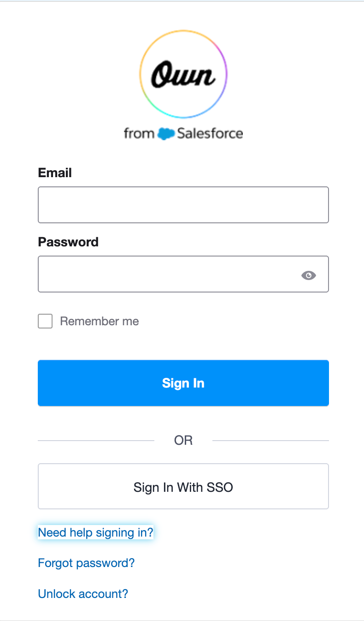Enable the Remember me checkbox
This screenshot has height=621, width=364.
[45, 321]
